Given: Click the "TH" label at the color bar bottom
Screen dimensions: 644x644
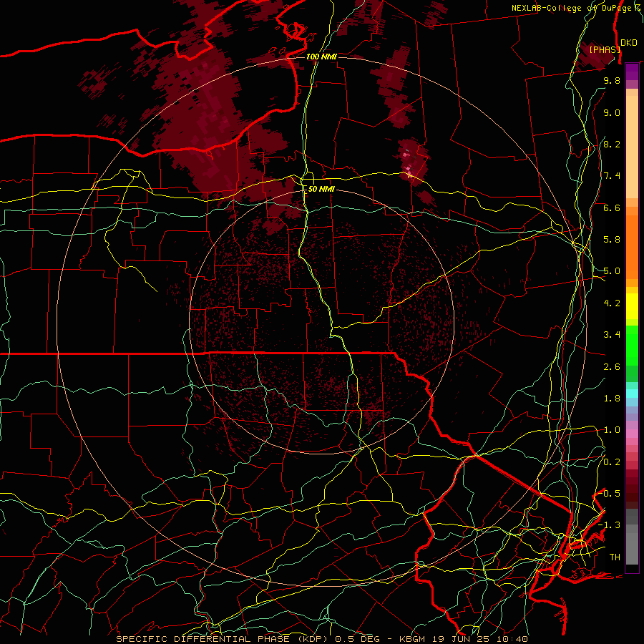Looking at the screenshot, I should point(615,557).
